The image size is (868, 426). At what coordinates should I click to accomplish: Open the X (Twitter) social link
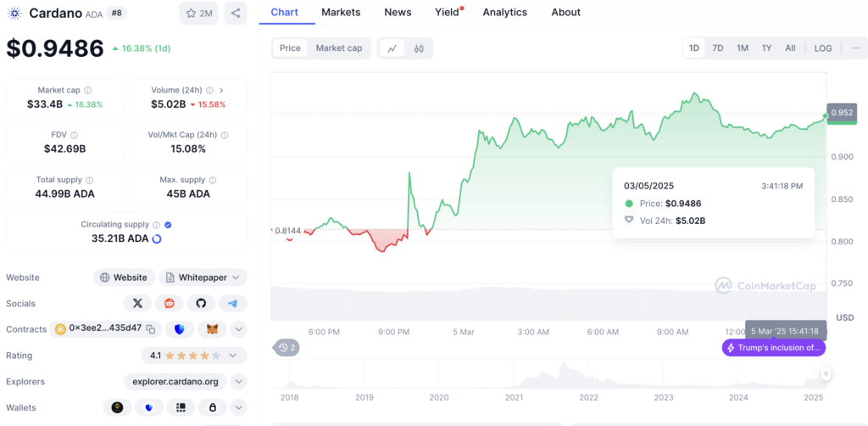[x=138, y=303]
